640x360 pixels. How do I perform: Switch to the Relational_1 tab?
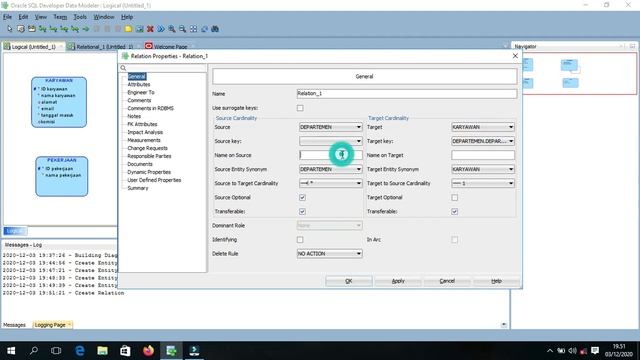pos(105,47)
